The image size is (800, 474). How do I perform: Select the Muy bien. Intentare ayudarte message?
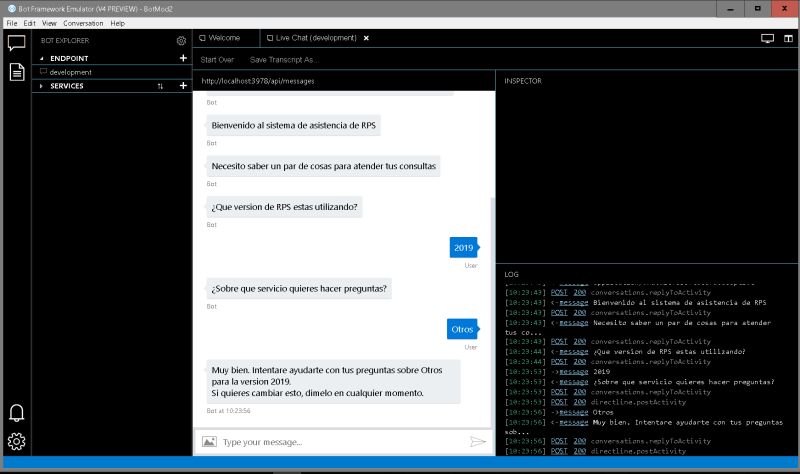(333, 382)
